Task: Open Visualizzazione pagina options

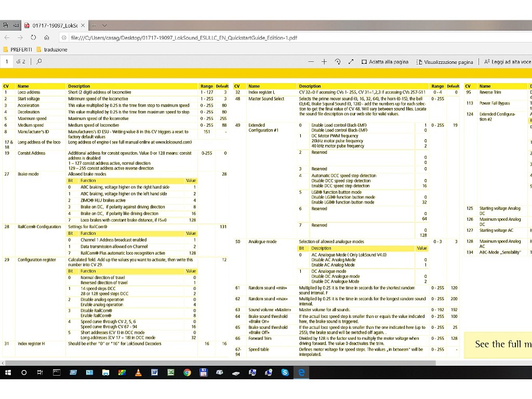Action: [x=445, y=62]
